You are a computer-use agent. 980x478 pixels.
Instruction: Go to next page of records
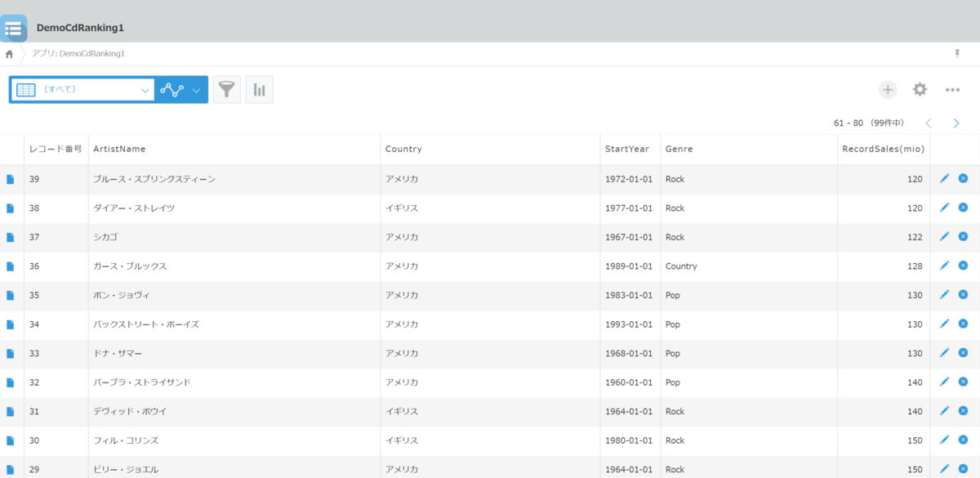point(956,123)
